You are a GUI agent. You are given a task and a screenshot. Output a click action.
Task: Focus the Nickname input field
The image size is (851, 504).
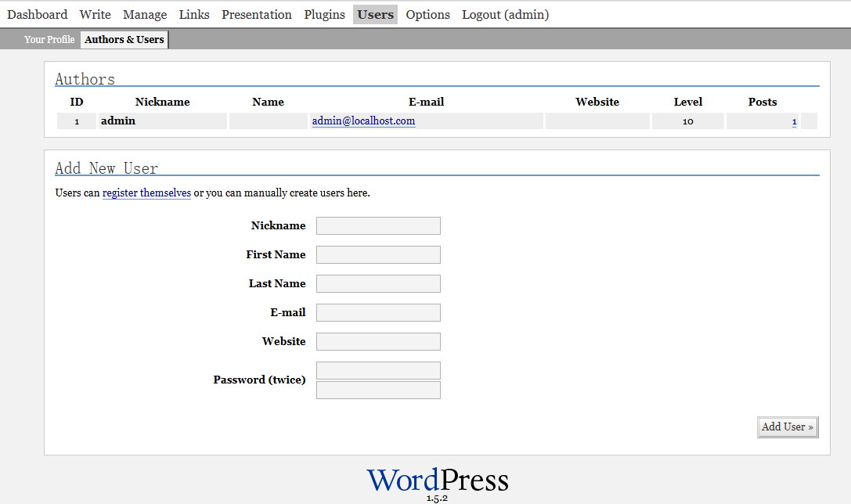pyautogui.click(x=378, y=225)
